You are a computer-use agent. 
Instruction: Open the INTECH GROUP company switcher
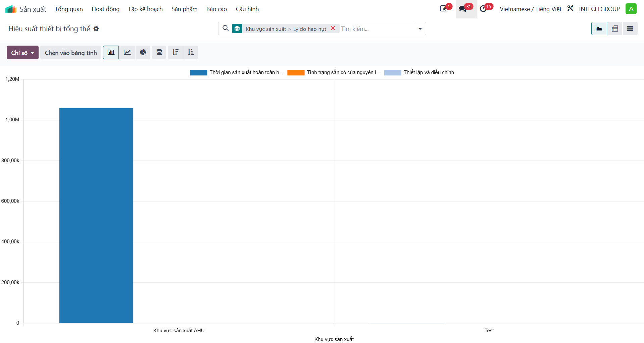(599, 9)
